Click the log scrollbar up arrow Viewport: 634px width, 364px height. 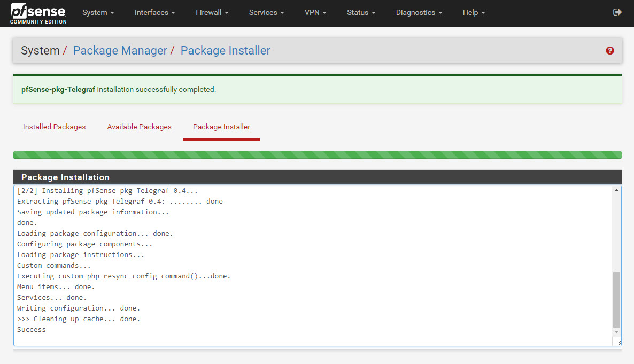tap(616, 190)
